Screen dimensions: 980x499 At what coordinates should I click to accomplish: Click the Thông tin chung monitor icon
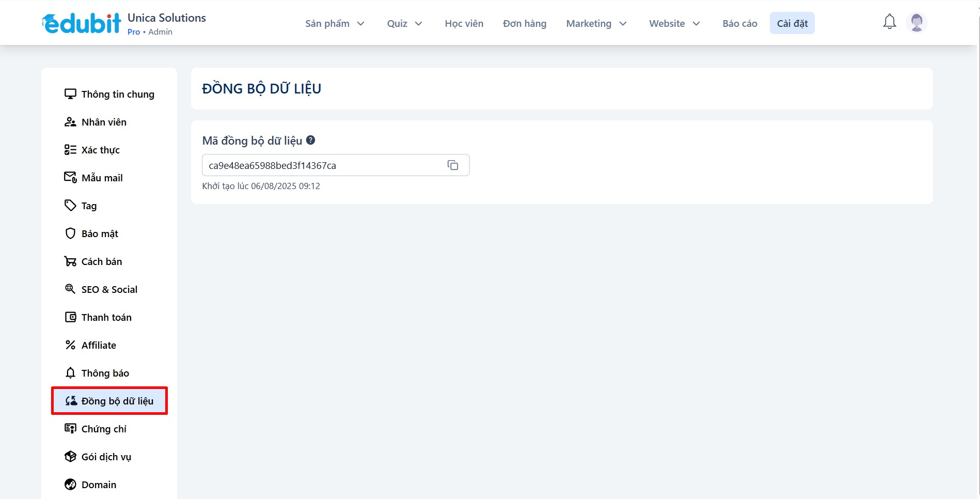[70, 94]
